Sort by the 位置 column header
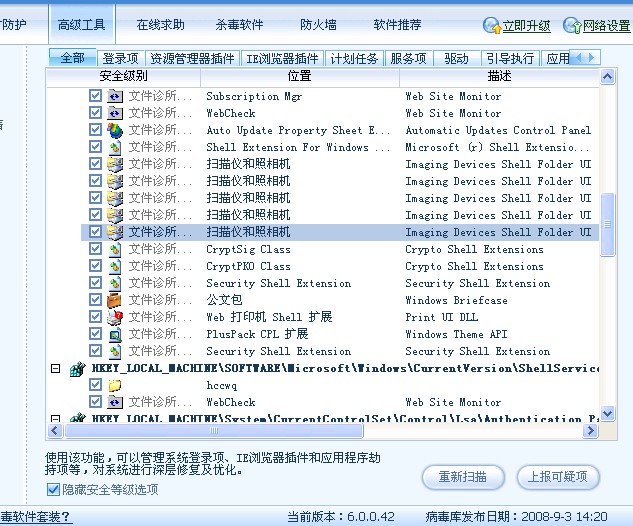This screenshot has height=526, width=633. click(300, 76)
